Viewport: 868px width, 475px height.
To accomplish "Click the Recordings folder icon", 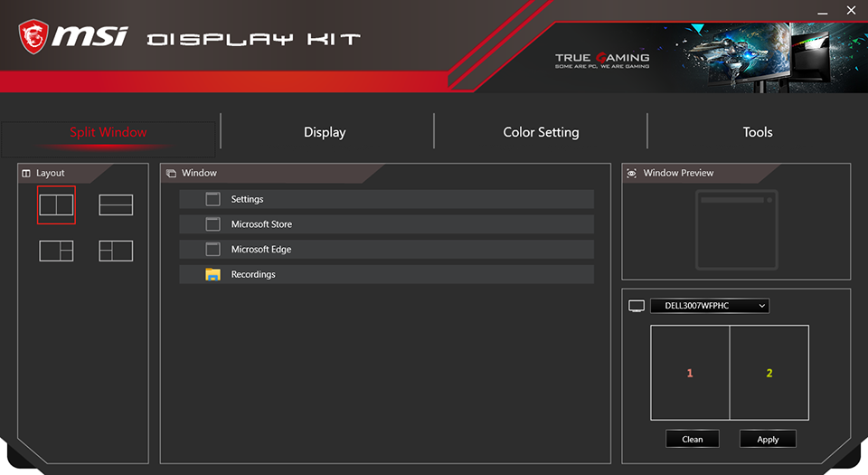I will 213,274.
